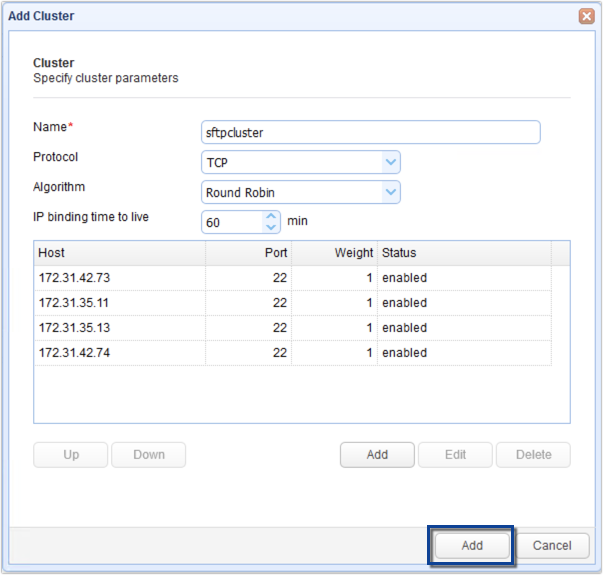Close the Add Cluster dialog
This screenshot has width=603, height=575.
point(586,17)
